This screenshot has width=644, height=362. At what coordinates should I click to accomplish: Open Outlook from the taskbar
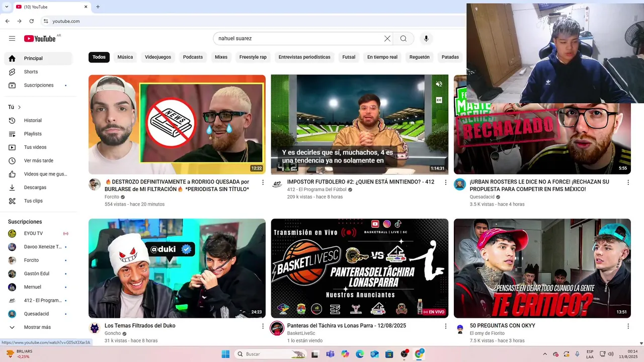pyautogui.click(x=374, y=354)
